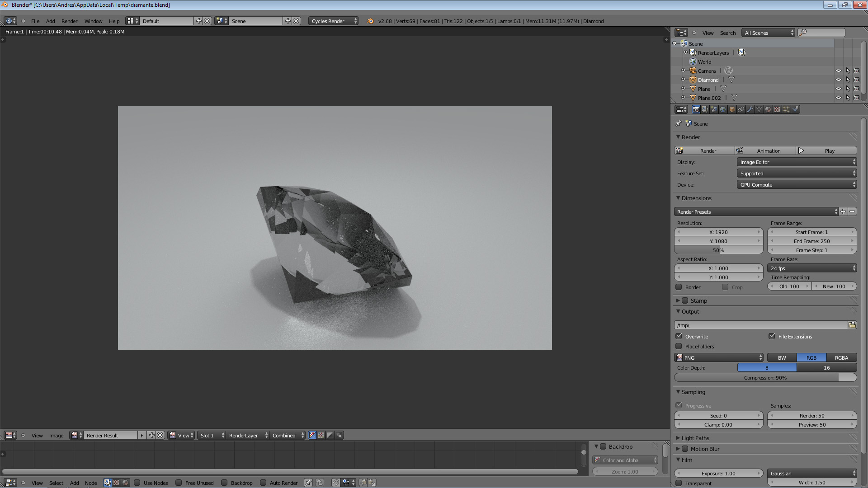Enable the Border checkbox
This screenshot has width=868, height=488.
coord(679,287)
